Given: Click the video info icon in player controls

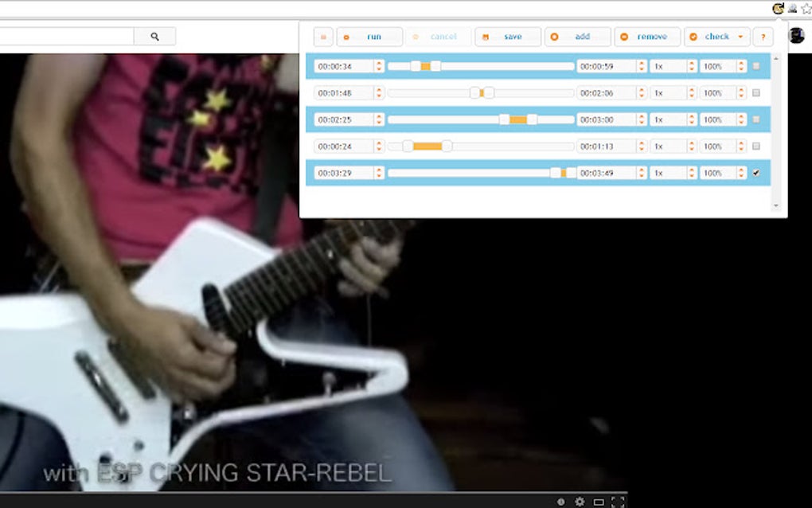Looking at the screenshot, I should tap(560, 502).
